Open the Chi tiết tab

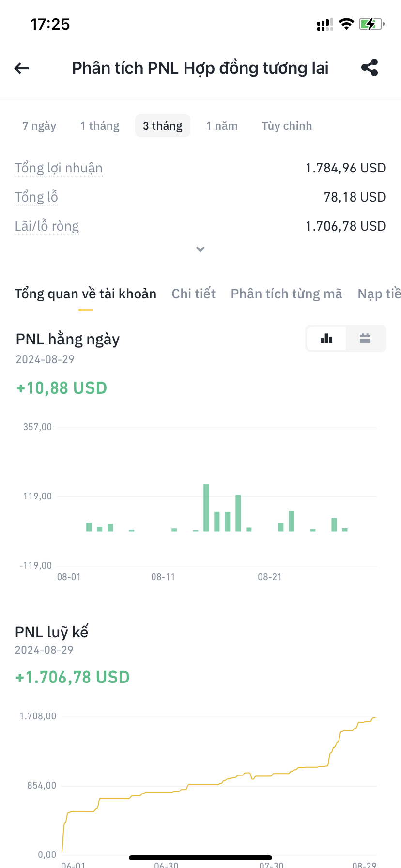pyautogui.click(x=194, y=294)
